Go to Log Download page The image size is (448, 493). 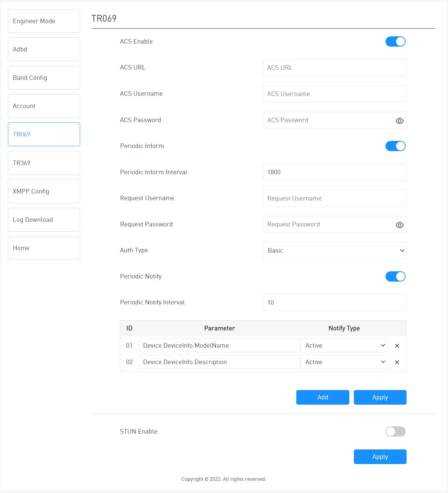[x=44, y=220]
